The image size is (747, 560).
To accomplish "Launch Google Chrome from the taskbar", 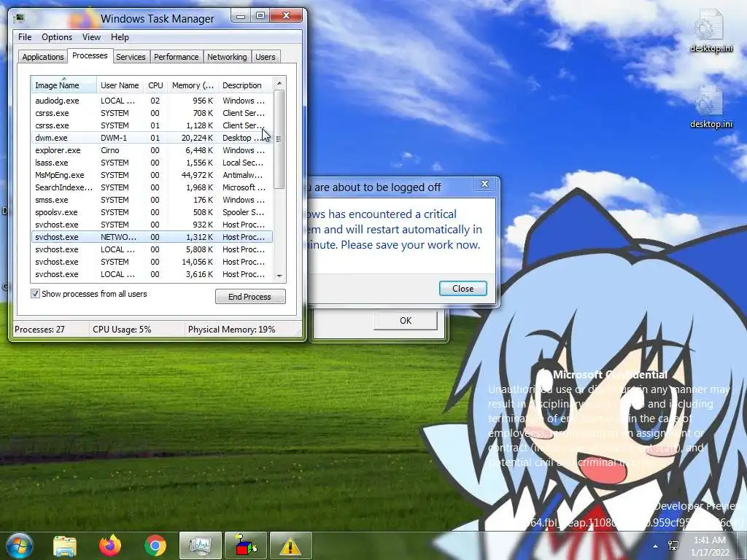I will [x=155, y=545].
